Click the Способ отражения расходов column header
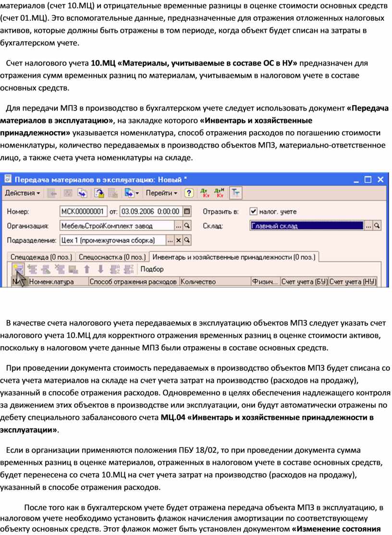The height and width of the screenshot is (535, 392). tap(133, 282)
